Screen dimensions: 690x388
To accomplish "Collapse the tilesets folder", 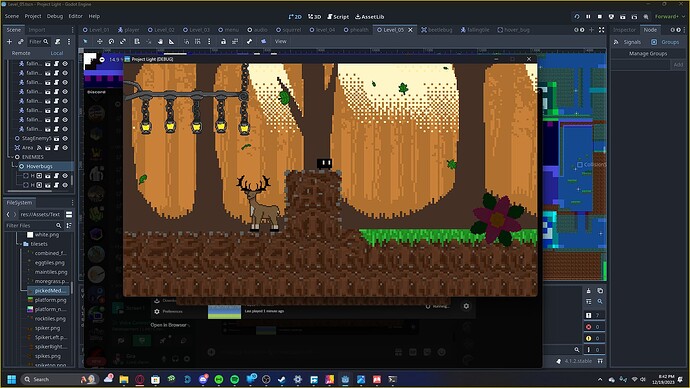I will (20, 244).
